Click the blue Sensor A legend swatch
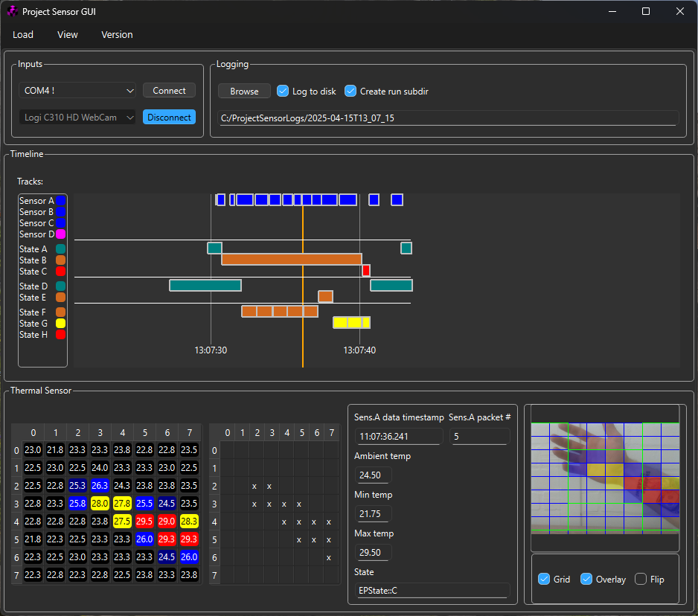The height and width of the screenshot is (616, 698). 60,200
